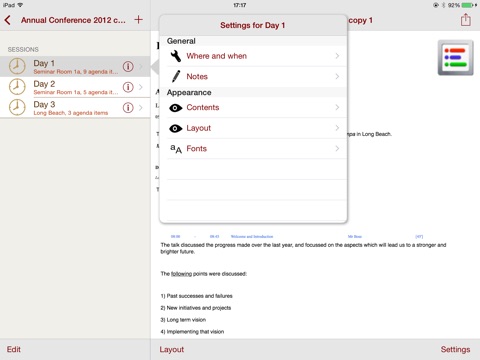Tap Layout button in bottom toolbar

pos(172,349)
